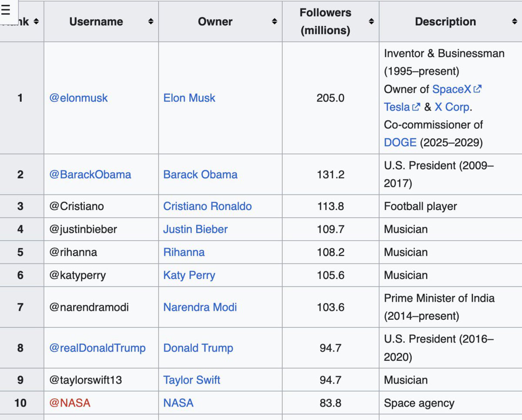Click Taylor Swift's 94.7 followers value
Screen dimensions: 522x420
coord(330,380)
